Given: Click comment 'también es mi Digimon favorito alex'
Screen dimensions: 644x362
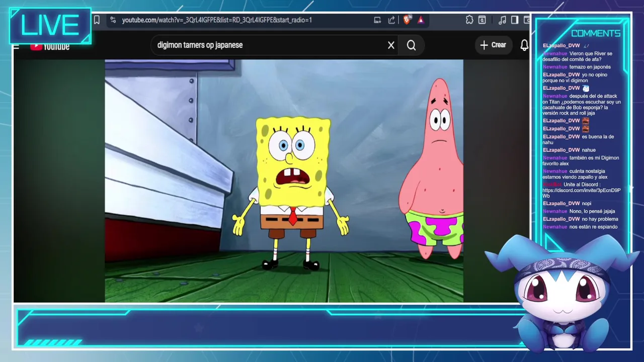Looking at the screenshot, I should (x=581, y=160).
